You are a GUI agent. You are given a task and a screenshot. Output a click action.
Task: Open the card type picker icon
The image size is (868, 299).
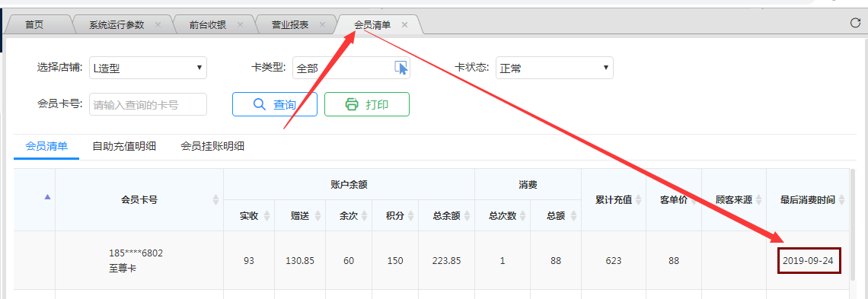point(400,68)
